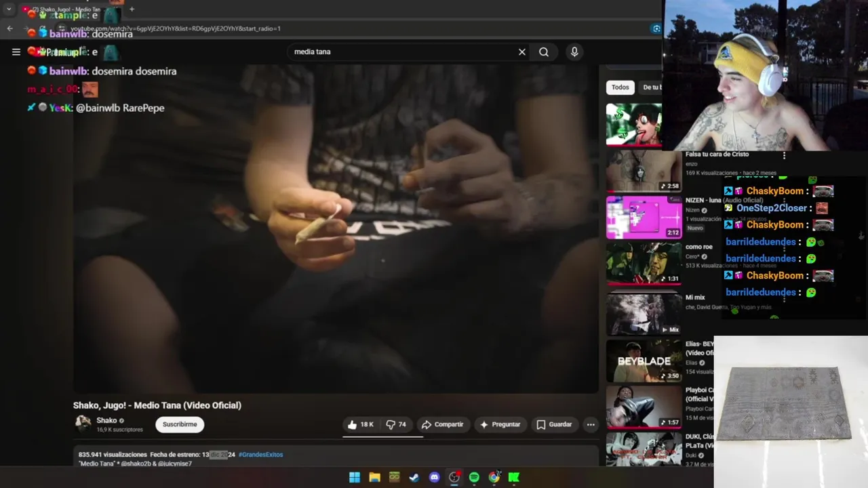Open File Explorer from taskbar

point(374,477)
